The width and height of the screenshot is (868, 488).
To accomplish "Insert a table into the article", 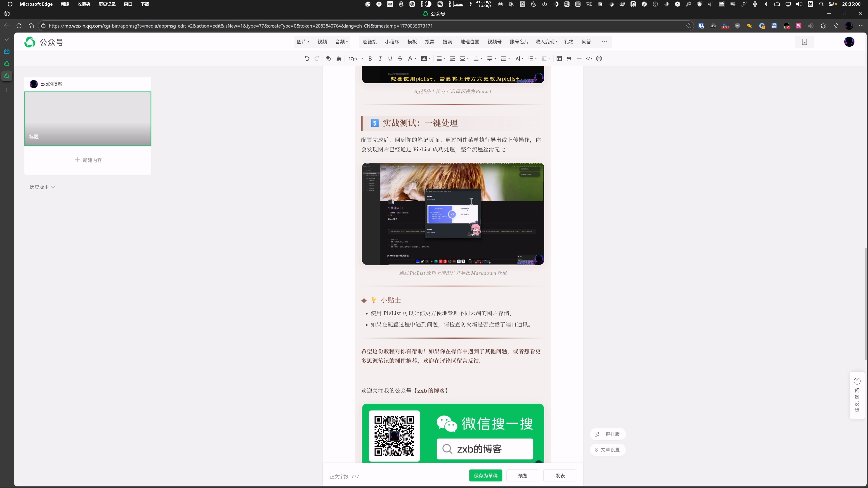I will (559, 59).
